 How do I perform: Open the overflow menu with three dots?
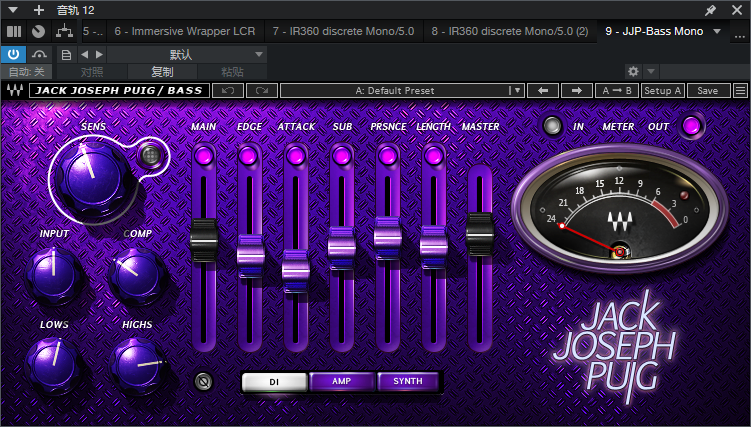(739, 34)
